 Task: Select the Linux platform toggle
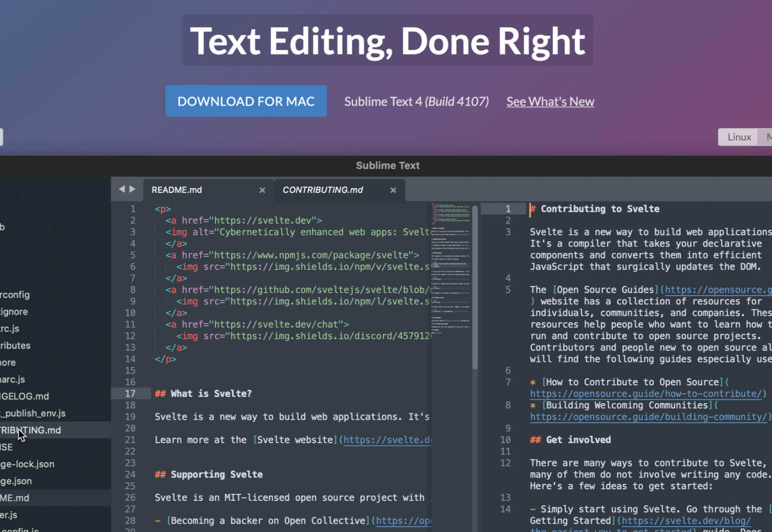click(x=739, y=137)
